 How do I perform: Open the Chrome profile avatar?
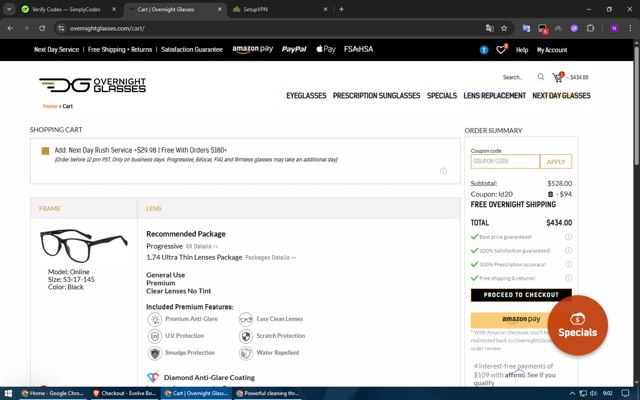click(614, 28)
